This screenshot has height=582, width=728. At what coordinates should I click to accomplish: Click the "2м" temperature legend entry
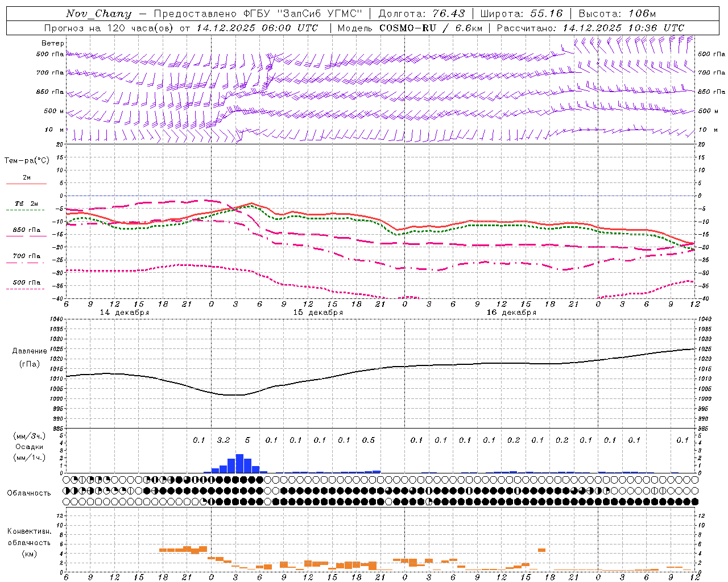point(27,178)
